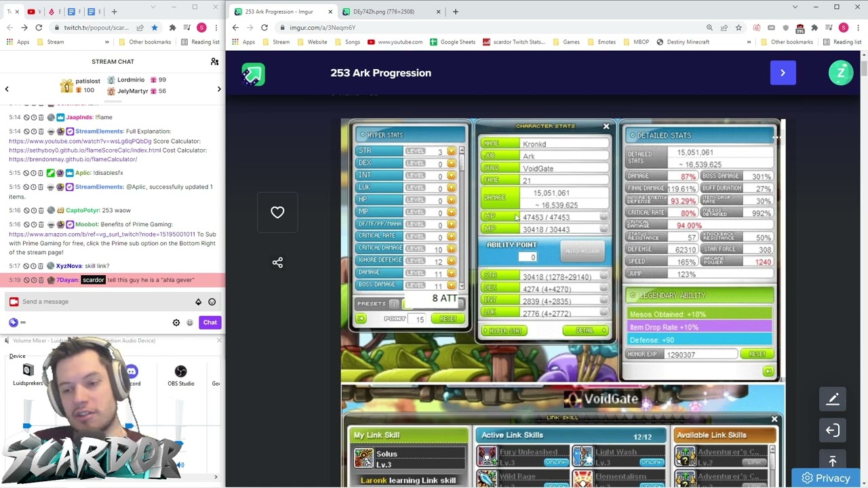Click the imgur.com address bar
868x488 pixels.
pyautogui.click(x=488, y=28)
